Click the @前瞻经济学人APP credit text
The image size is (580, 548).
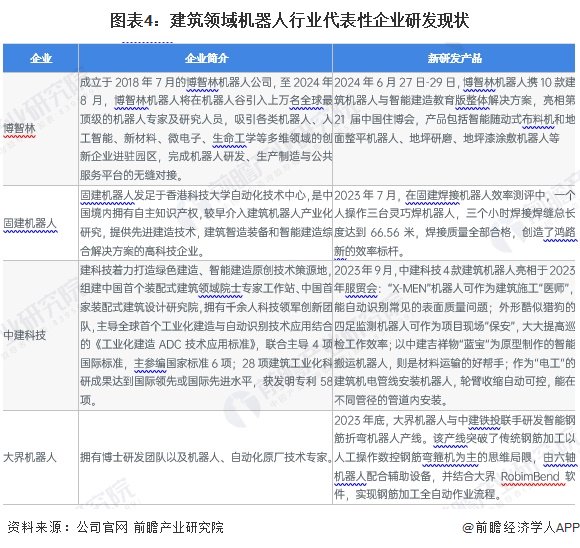(x=521, y=527)
